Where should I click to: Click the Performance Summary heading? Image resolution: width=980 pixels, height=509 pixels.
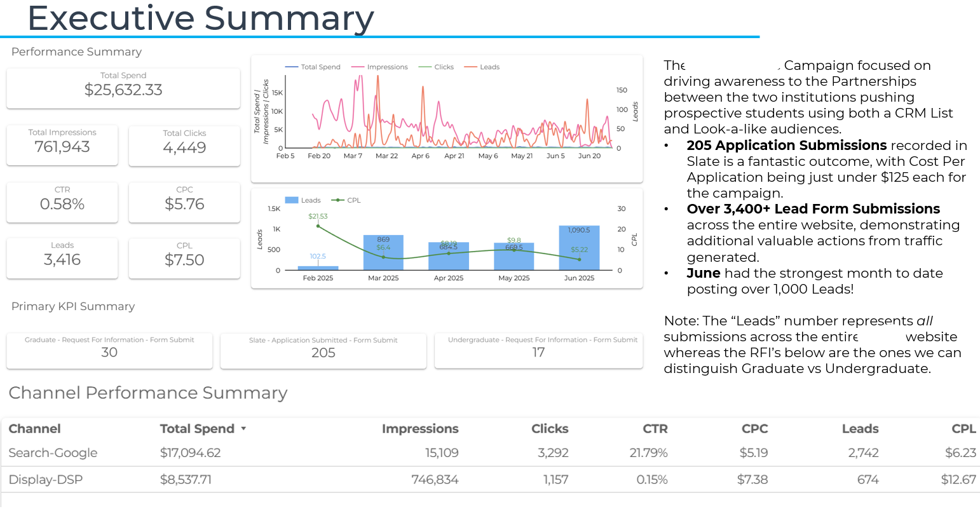76,51
